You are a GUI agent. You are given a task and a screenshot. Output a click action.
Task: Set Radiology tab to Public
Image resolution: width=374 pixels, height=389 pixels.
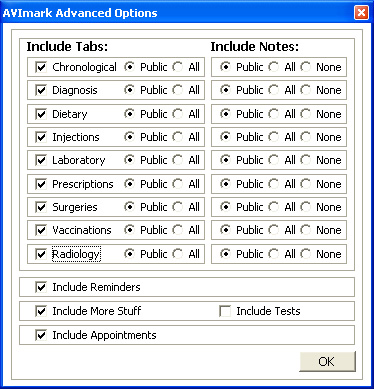click(129, 254)
